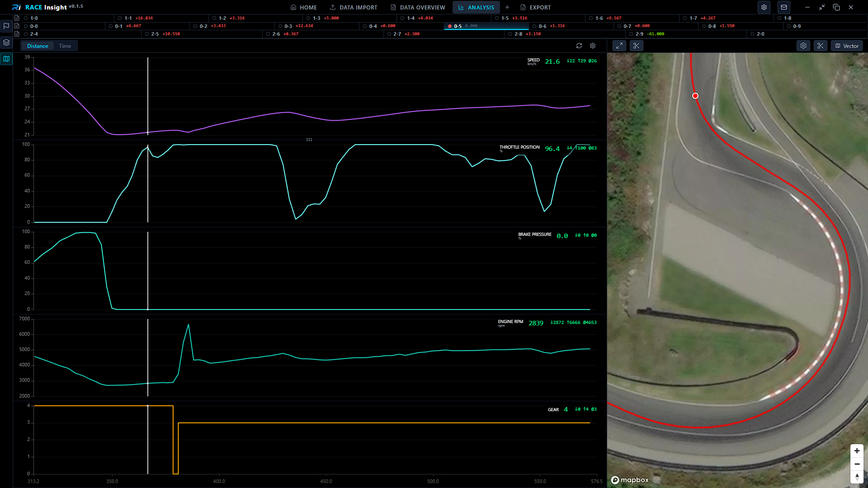The width and height of the screenshot is (868, 488).
Task: Refresh the charts with the reload icon
Action: pyautogui.click(x=579, y=46)
